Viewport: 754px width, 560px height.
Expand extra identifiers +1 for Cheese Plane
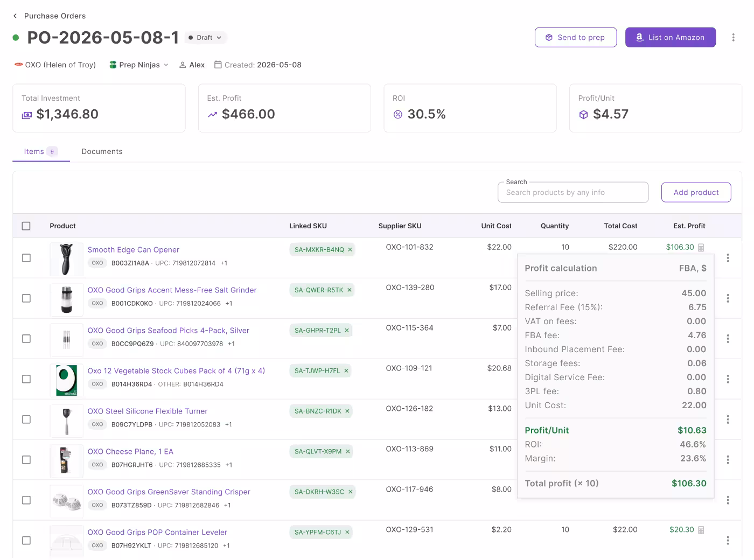(229, 465)
